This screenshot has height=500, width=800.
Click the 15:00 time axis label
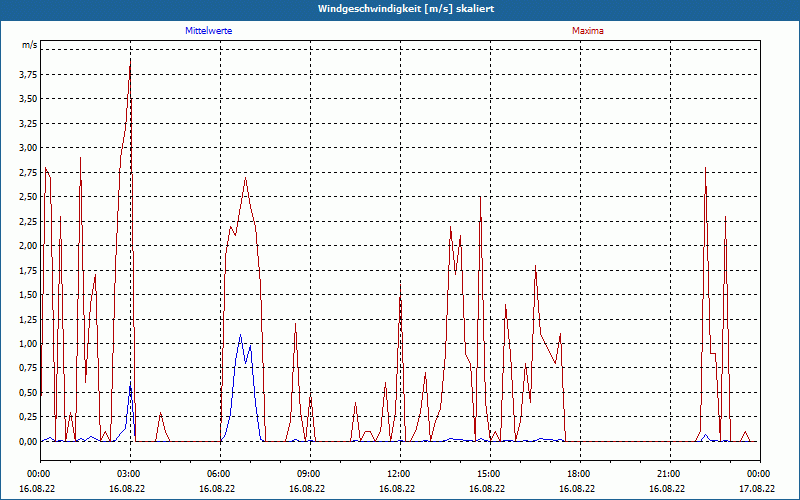487,474
